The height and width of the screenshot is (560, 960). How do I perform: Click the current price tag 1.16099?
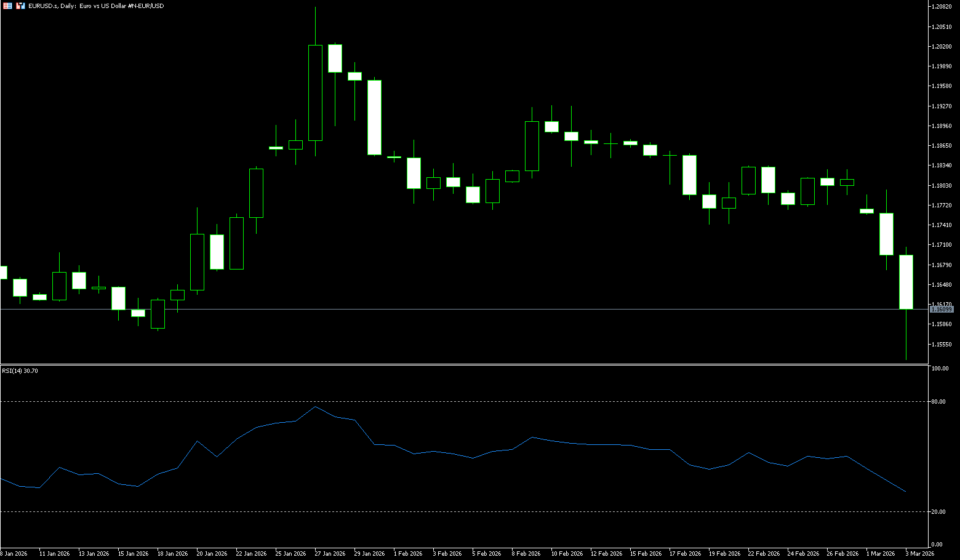point(942,310)
